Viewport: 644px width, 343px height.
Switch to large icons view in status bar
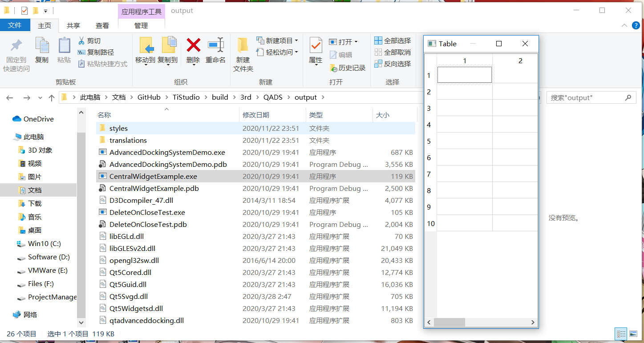point(632,334)
